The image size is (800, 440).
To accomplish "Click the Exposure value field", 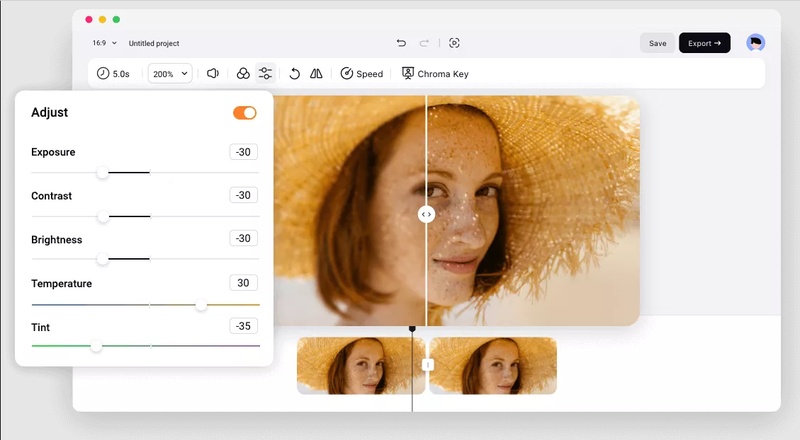I will (243, 152).
